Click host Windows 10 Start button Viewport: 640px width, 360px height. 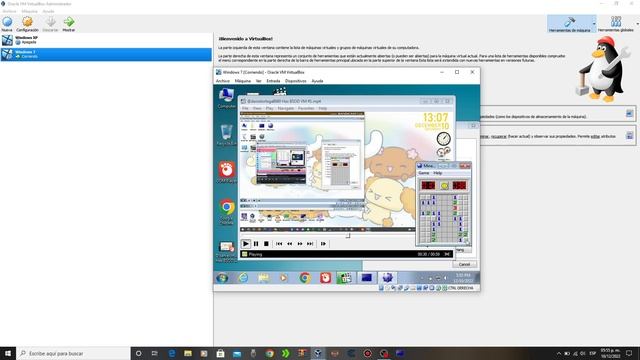[x=8, y=353]
